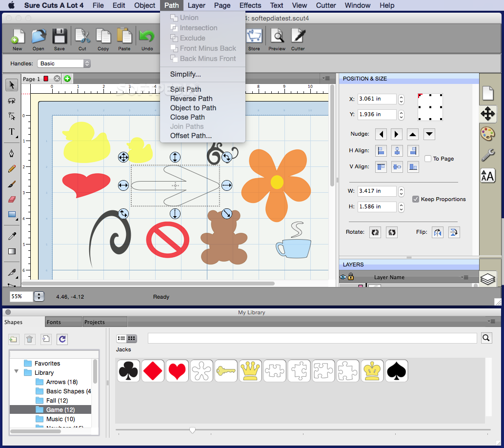
Task: Select the Arrows (18) folder
Action: (61, 382)
